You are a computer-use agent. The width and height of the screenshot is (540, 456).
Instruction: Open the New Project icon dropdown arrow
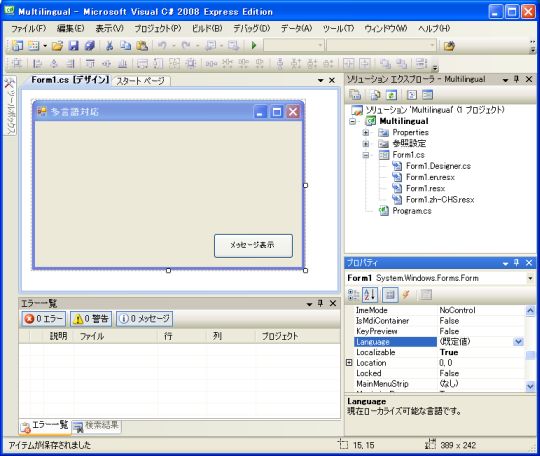coord(45,45)
